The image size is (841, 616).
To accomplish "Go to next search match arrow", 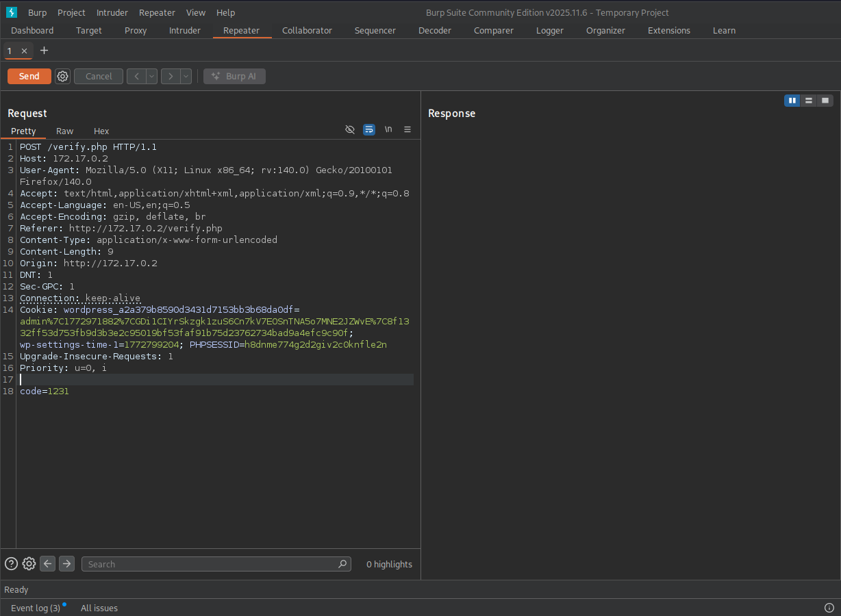I will click(x=66, y=564).
